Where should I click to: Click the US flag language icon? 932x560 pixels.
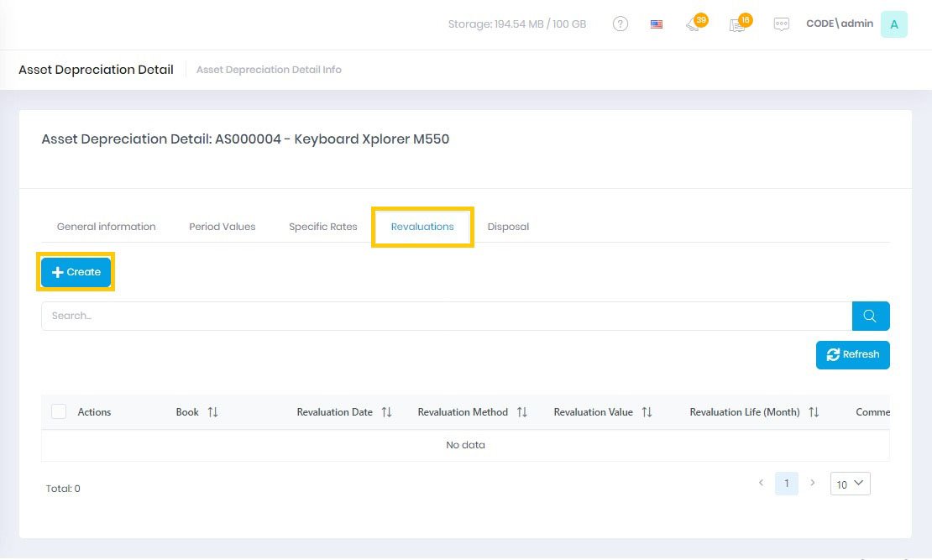[657, 24]
